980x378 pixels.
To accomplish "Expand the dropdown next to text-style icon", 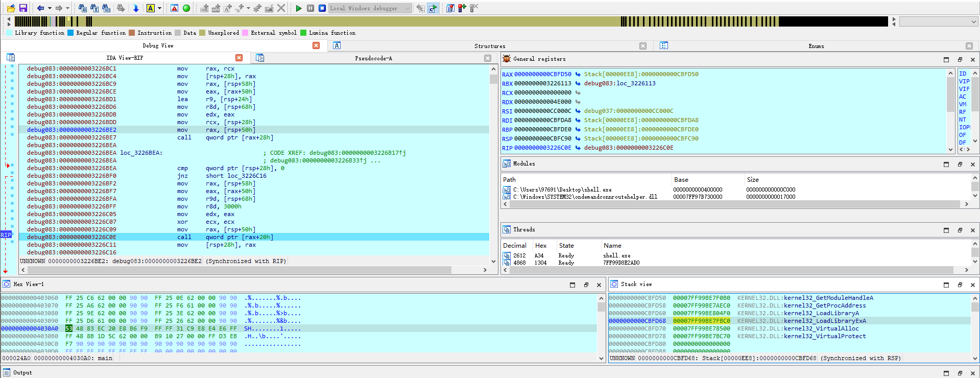I will tap(159, 8).
